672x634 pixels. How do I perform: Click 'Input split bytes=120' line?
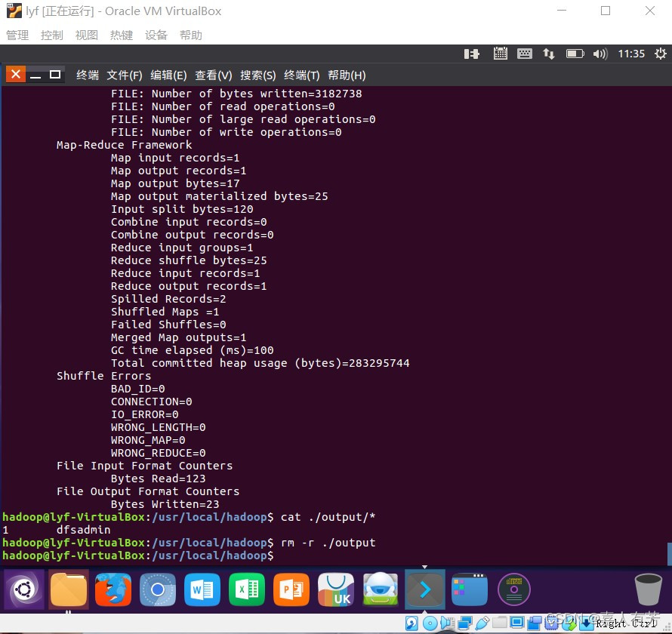click(182, 209)
